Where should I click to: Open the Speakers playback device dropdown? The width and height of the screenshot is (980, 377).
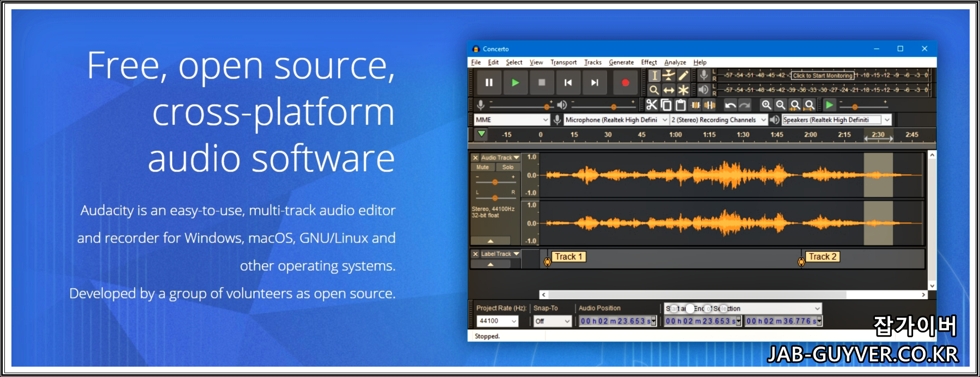(837, 120)
